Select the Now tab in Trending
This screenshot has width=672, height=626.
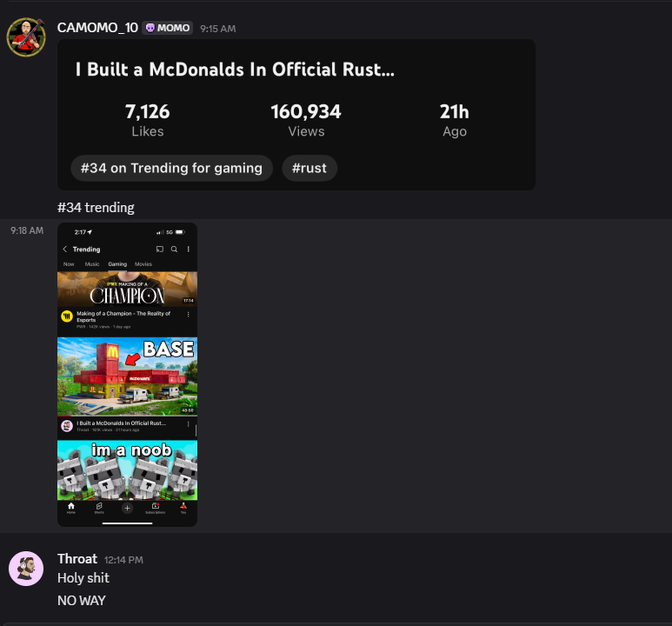[69, 264]
